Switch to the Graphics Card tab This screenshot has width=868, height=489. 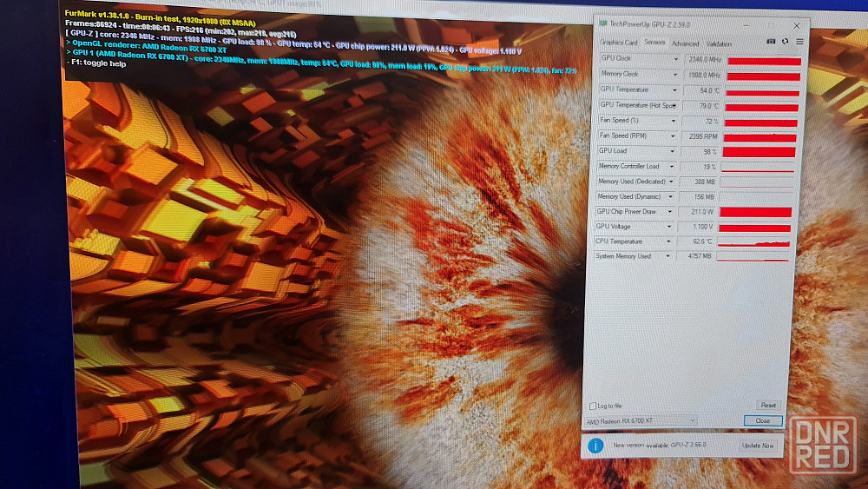pyautogui.click(x=618, y=43)
